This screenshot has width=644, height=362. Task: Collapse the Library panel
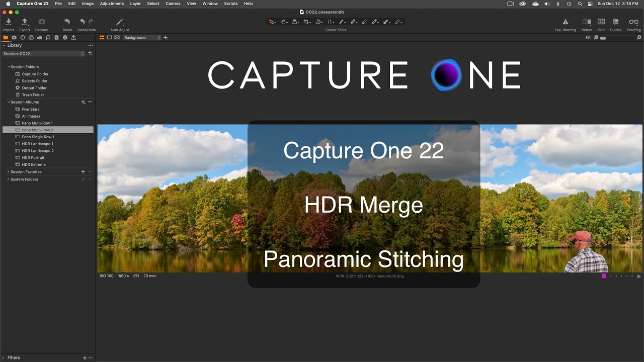point(4,45)
